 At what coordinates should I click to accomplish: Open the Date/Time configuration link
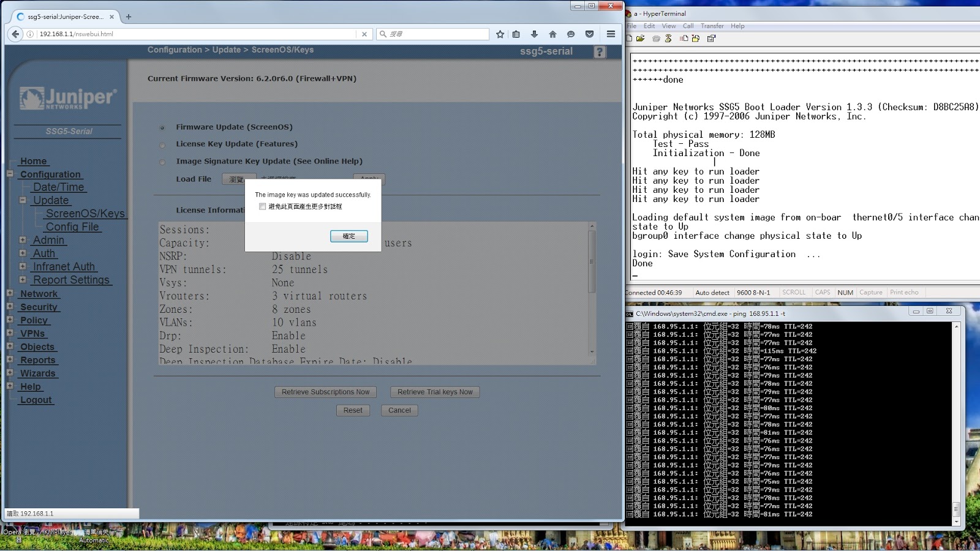tap(59, 187)
